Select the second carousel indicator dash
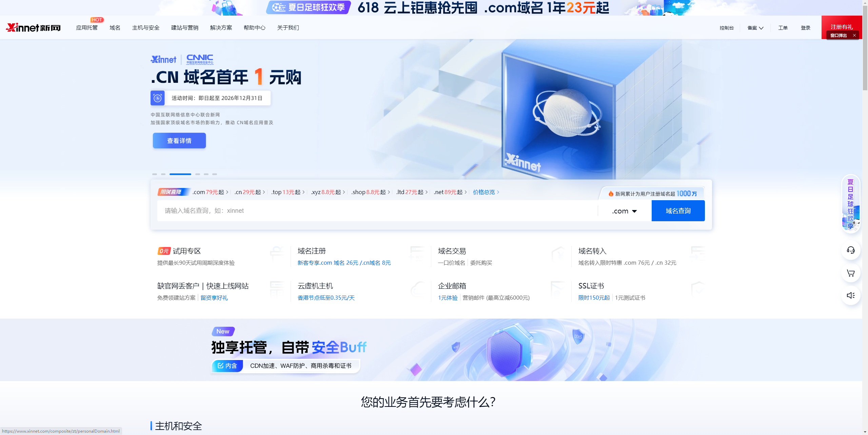868x435 pixels. tap(163, 174)
